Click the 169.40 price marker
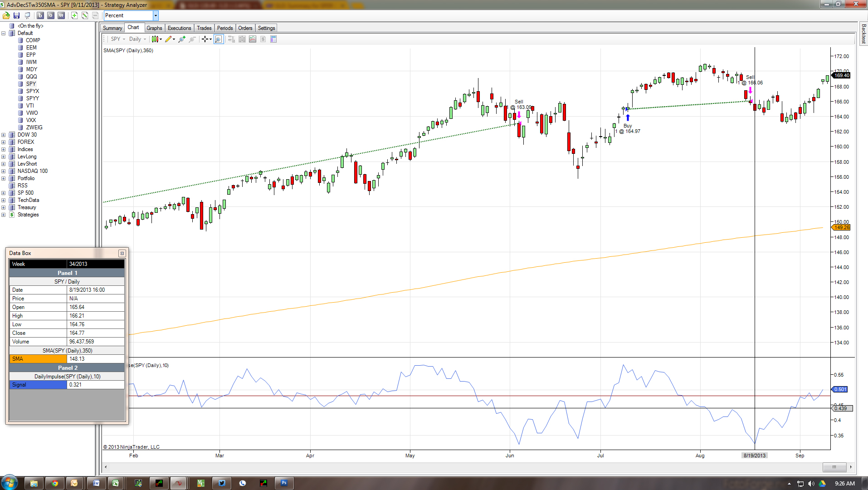The width and height of the screenshot is (868, 490). click(841, 75)
